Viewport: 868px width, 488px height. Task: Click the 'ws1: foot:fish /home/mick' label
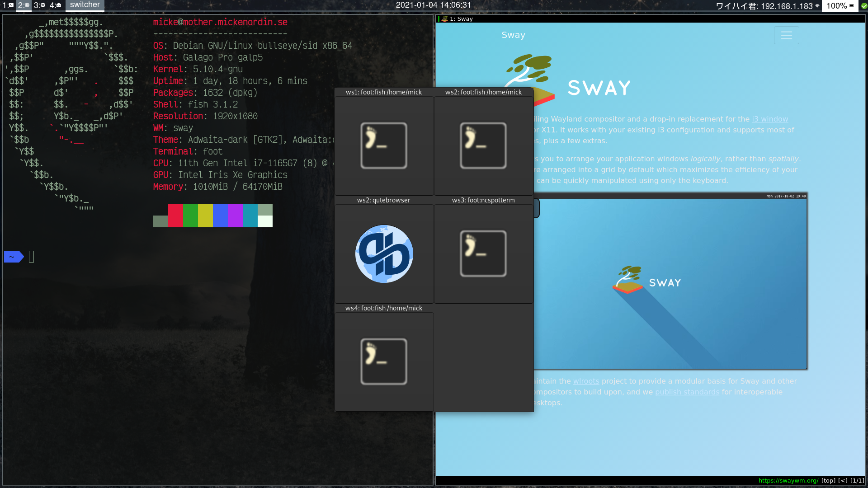click(x=384, y=92)
